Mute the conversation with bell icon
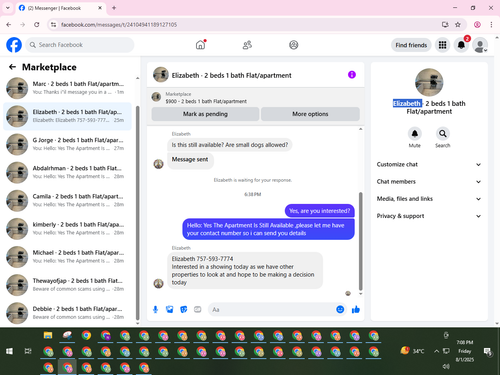 click(x=414, y=134)
